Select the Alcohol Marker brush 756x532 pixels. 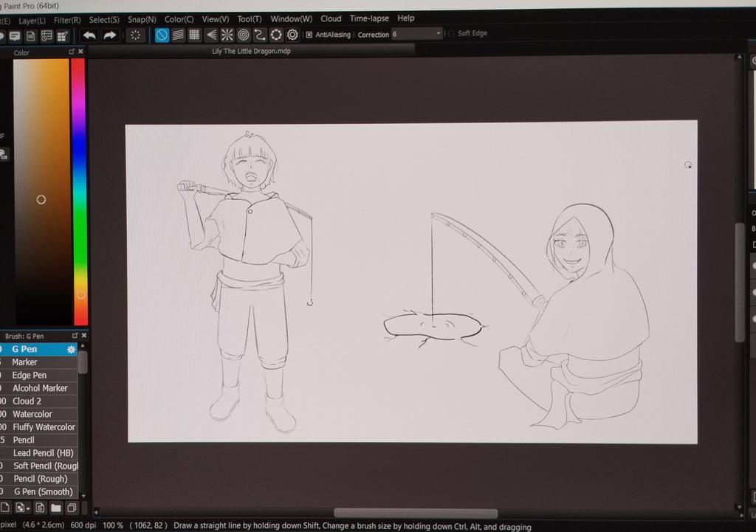coord(38,388)
